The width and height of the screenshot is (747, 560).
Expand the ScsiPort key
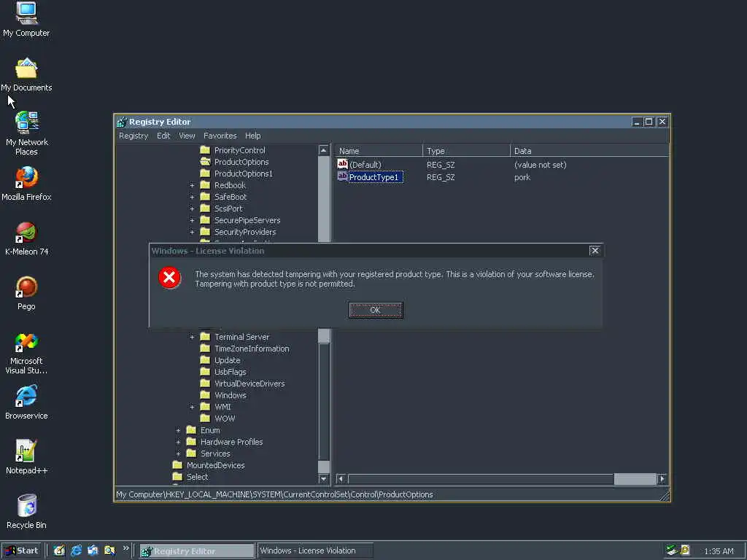click(x=192, y=209)
